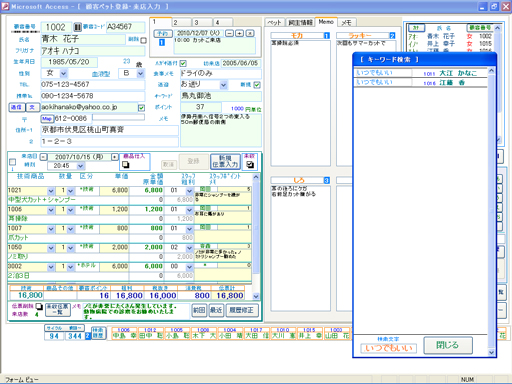This screenshot has height=384, width=512.
Task: Click the 顧客番号 header in customer list
Action: [480, 28]
